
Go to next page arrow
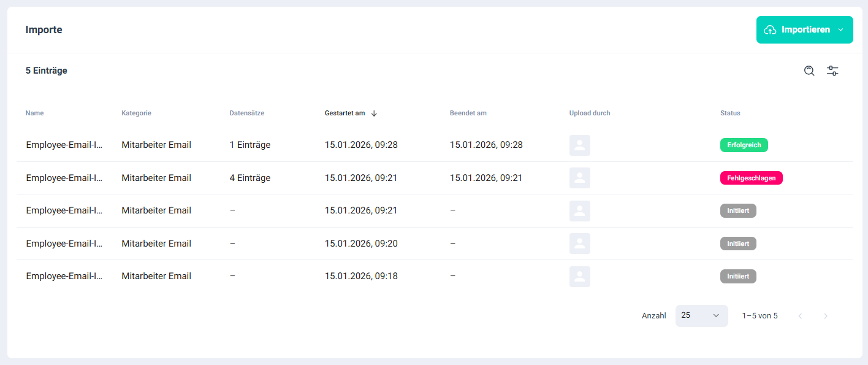click(x=826, y=316)
